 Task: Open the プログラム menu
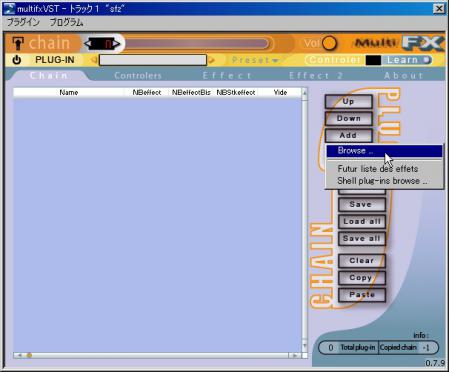coord(66,23)
